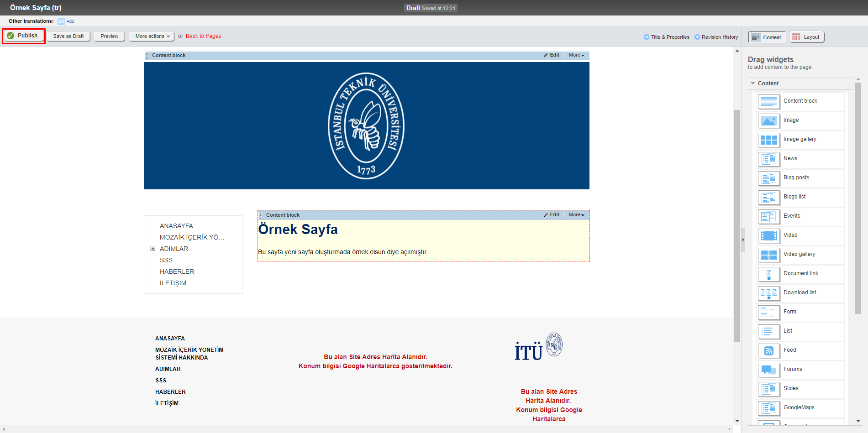
Task: Click Edit on the top content block
Action: point(554,55)
